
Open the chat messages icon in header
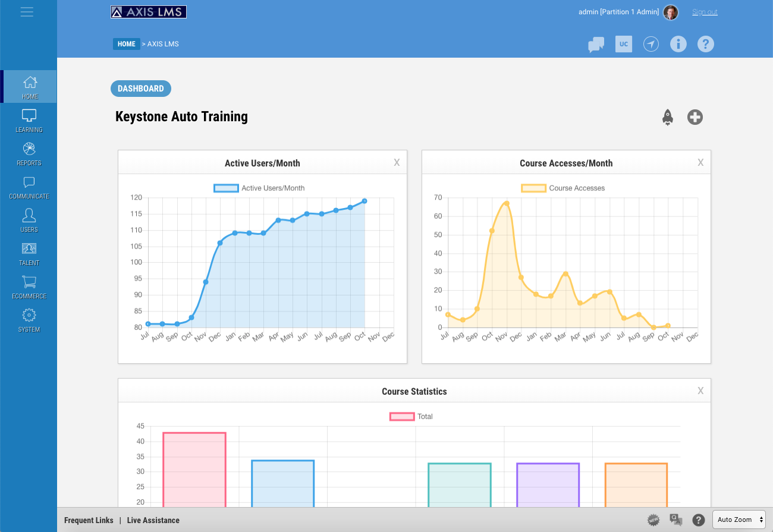point(596,45)
